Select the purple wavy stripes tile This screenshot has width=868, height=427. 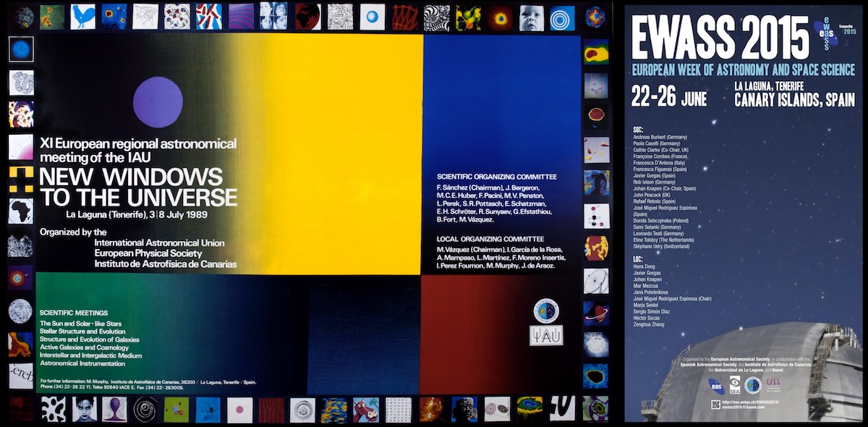pos(242,17)
